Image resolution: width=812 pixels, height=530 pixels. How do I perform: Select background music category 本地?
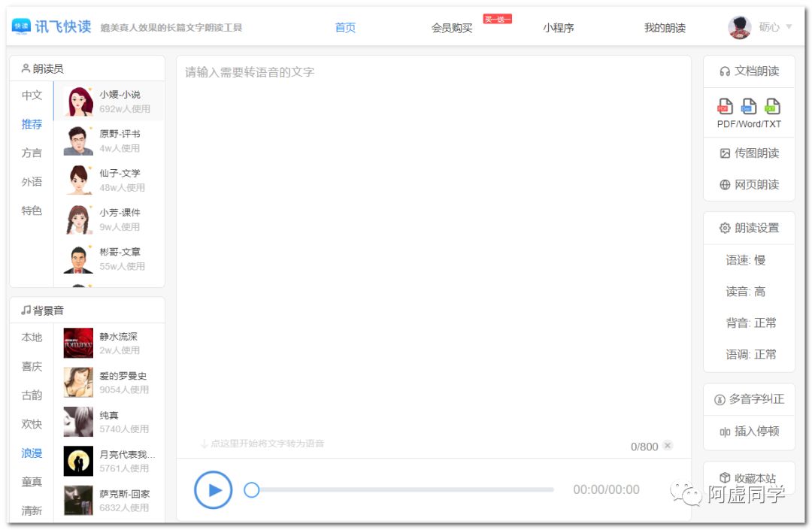(32, 338)
